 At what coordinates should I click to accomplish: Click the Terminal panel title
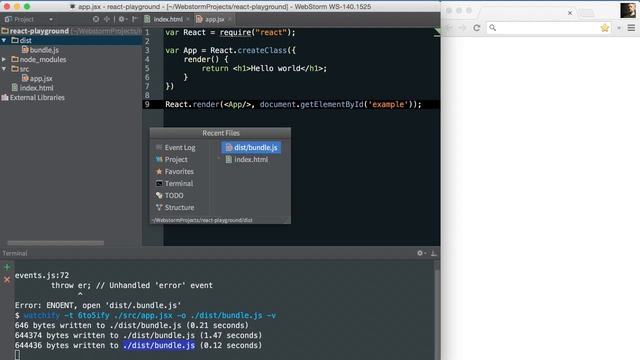point(15,253)
